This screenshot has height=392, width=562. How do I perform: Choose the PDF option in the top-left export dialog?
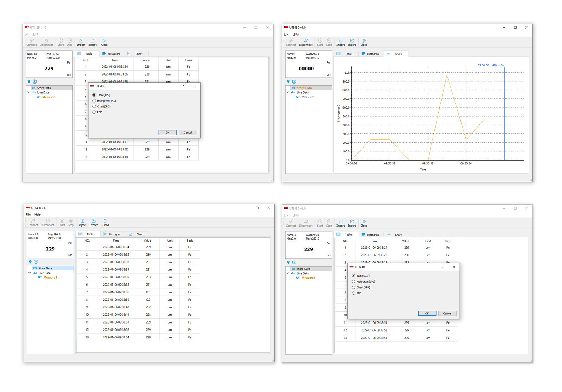[x=94, y=112]
